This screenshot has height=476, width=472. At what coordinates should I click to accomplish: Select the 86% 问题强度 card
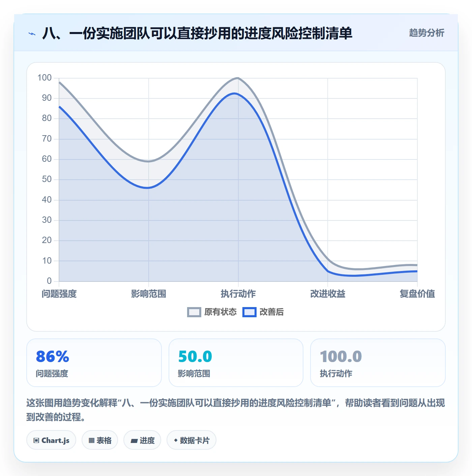(x=94, y=363)
